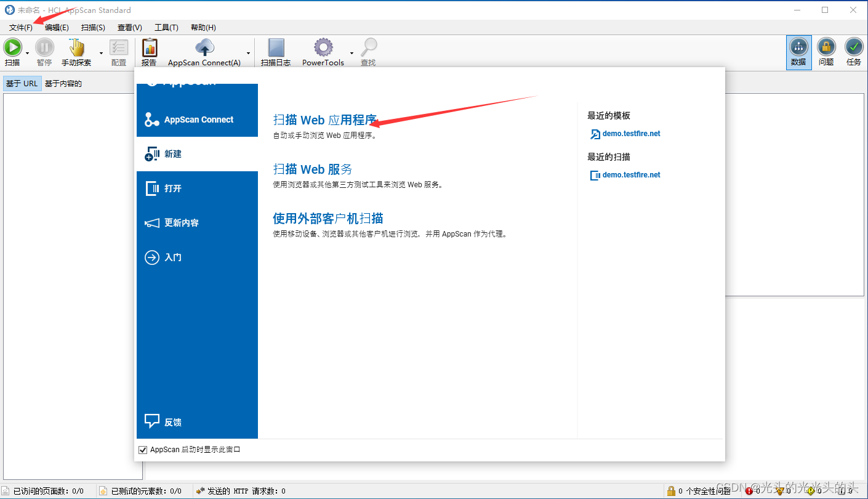The image size is (868, 499).
Task: Toggle the AppScan 启动时显示此窗口 checkbox
Action: coord(143,450)
